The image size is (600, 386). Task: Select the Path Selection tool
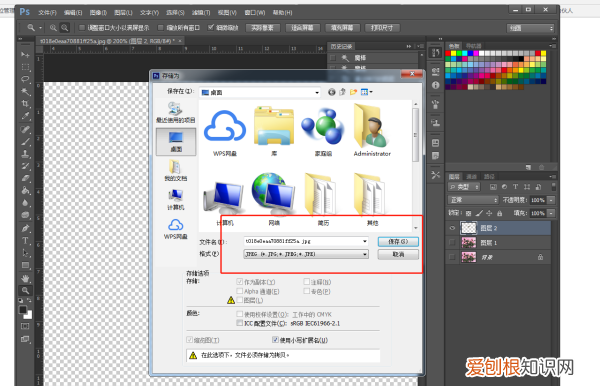[25, 253]
